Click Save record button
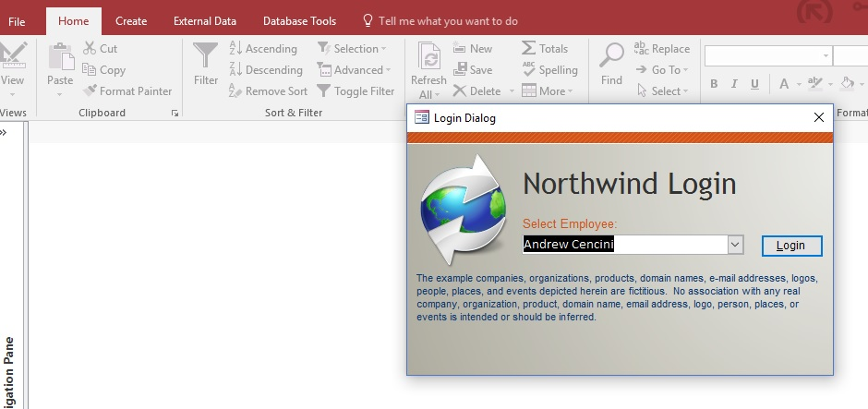The height and width of the screenshot is (409, 868). tap(473, 70)
